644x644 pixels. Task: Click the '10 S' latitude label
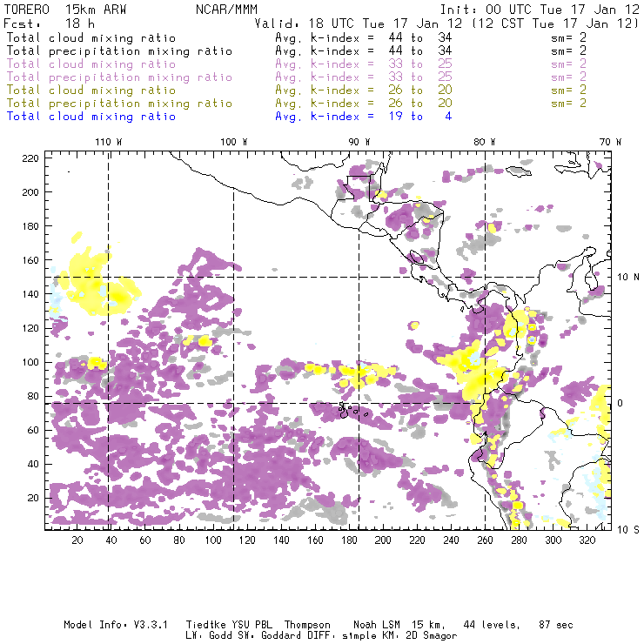[628, 530]
